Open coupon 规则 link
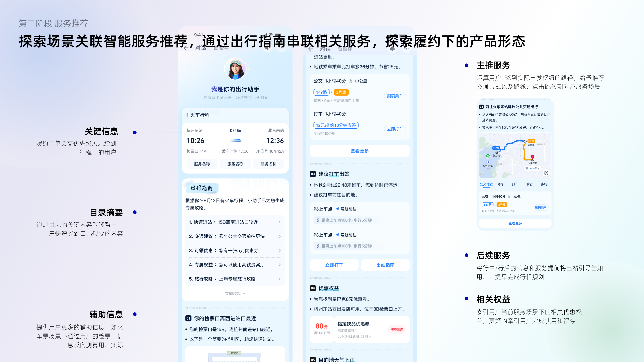The width and height of the screenshot is (644, 362). (366, 336)
